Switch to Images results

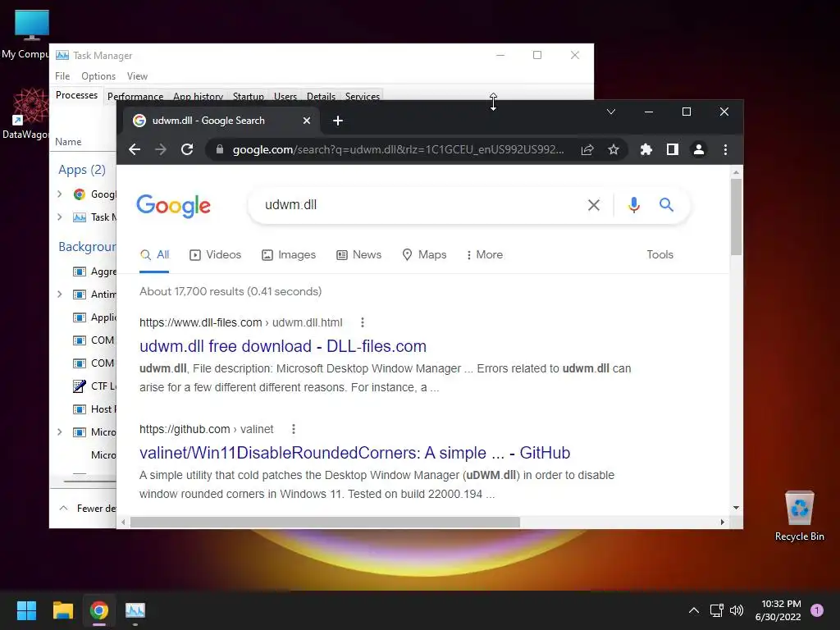pyautogui.click(x=289, y=255)
